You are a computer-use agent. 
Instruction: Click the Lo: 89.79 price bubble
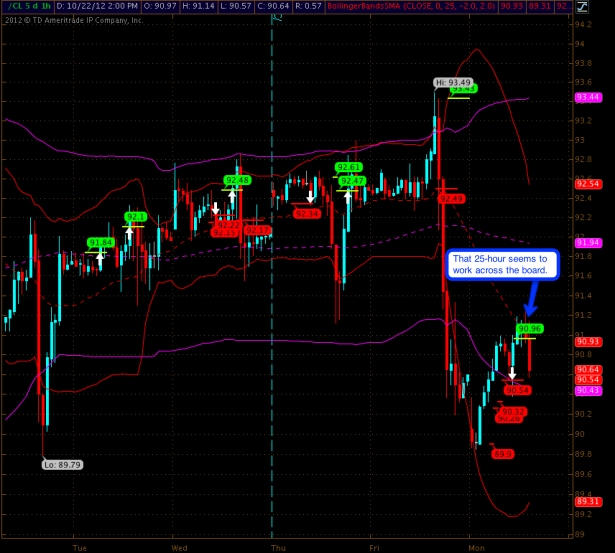pyautogui.click(x=62, y=463)
